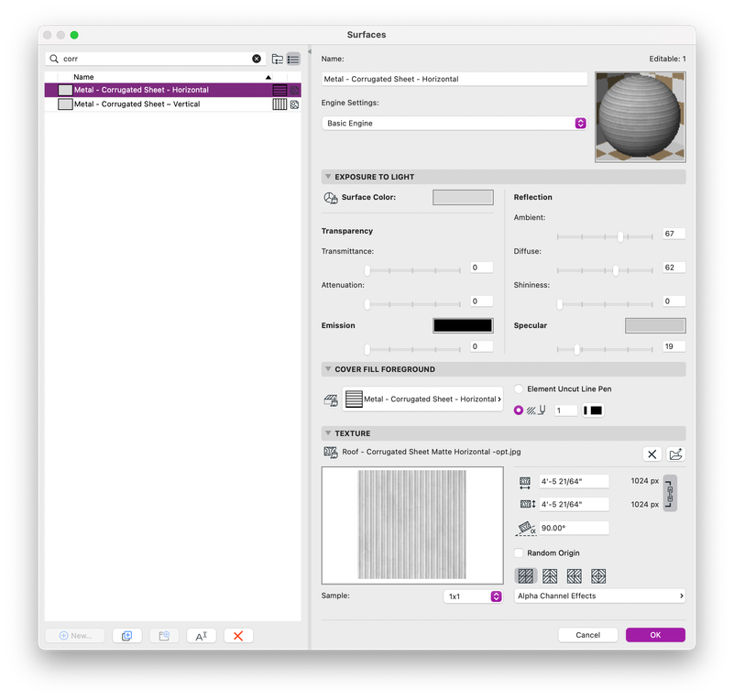Click texture horizontal size field
The height and width of the screenshot is (700, 734).
(574, 482)
